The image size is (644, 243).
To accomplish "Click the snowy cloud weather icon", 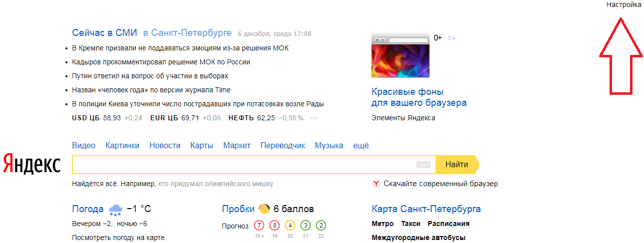I will [x=115, y=210].
